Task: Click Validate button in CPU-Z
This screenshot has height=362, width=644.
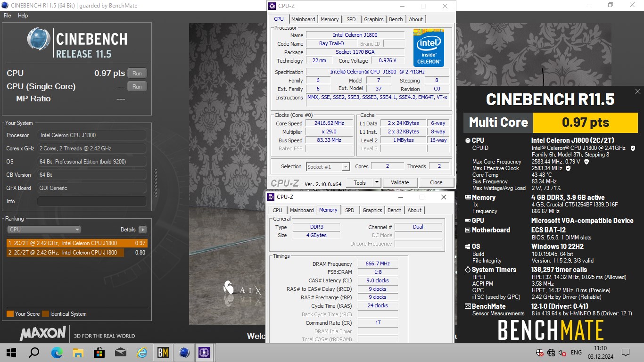Action: point(400,182)
